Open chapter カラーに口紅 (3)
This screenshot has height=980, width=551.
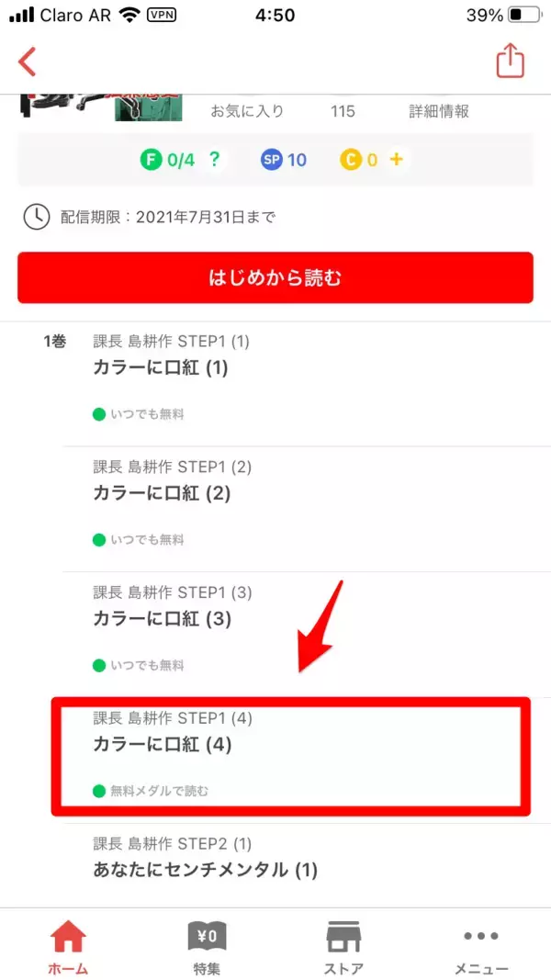tap(161, 618)
